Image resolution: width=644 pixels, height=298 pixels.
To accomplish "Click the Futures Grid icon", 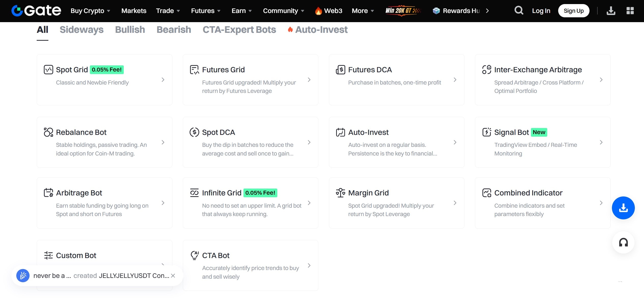I will pyautogui.click(x=194, y=69).
